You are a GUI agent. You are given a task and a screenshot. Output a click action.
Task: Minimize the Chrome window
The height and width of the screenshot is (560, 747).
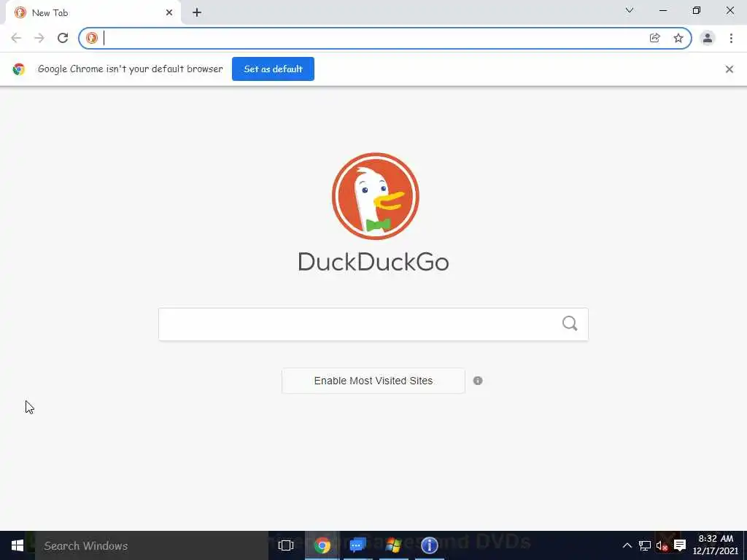[x=663, y=10]
